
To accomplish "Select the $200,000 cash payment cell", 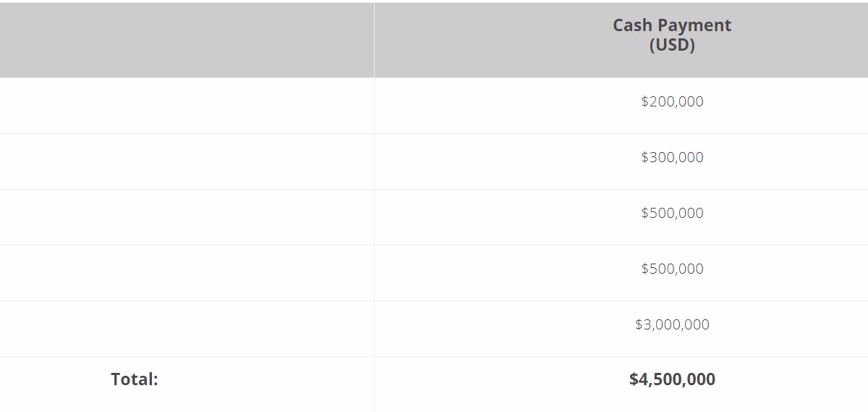I will point(621,106).
